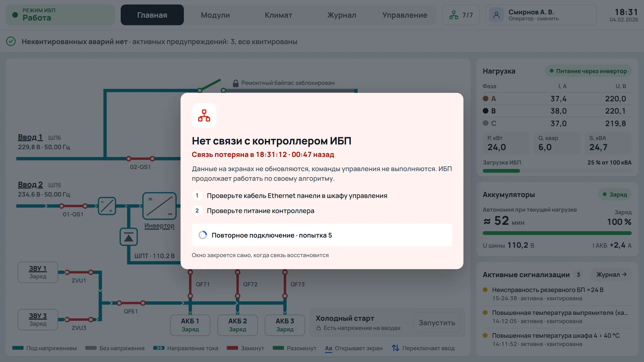This screenshot has width=644, height=362.
Task: Click the red network icon in the dialog
Action: point(204,115)
